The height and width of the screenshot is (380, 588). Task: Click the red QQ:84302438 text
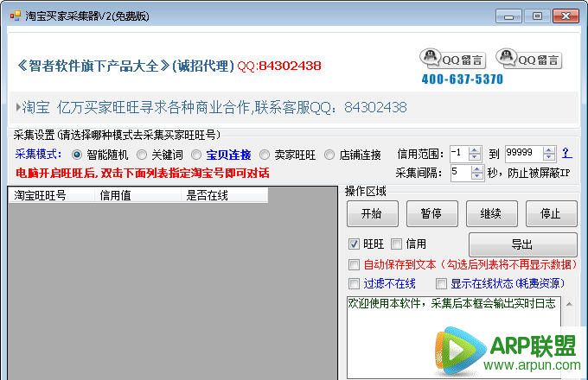pos(279,66)
